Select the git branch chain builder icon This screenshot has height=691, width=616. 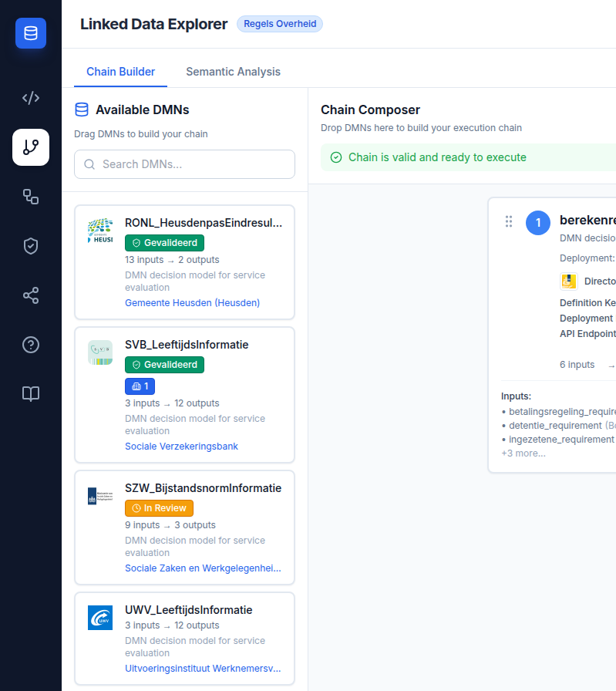pos(31,147)
